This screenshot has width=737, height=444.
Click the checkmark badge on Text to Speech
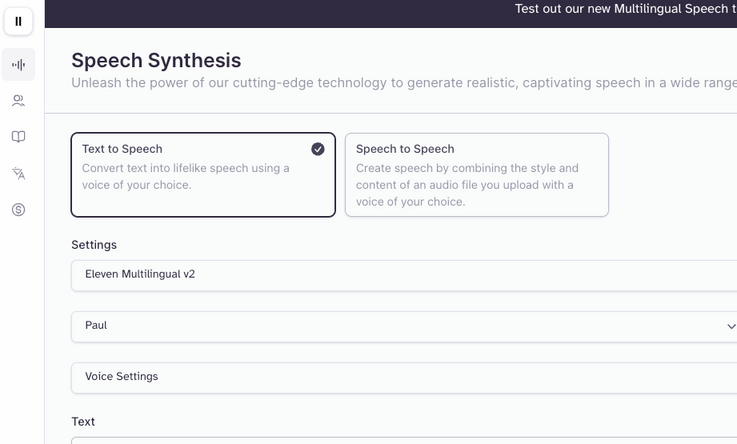318,149
